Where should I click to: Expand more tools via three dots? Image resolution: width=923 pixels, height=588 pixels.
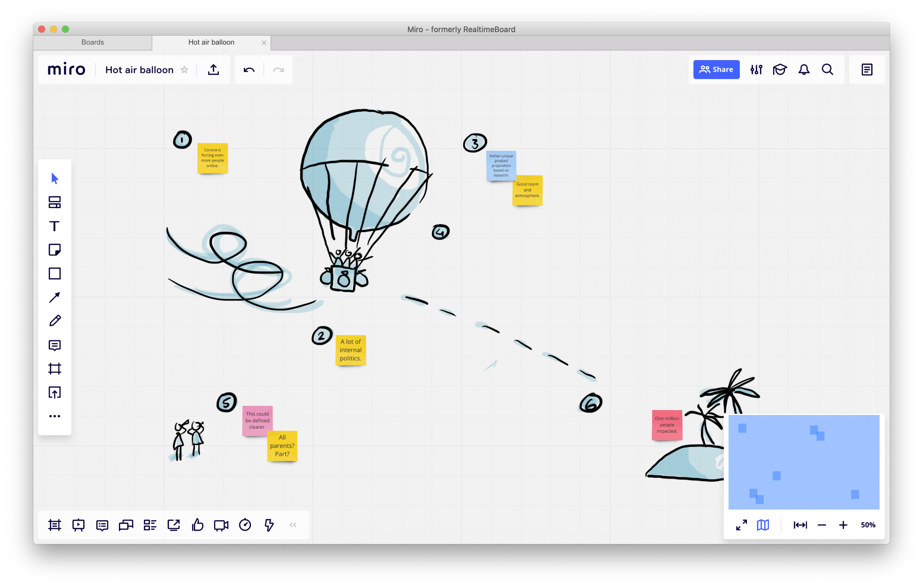54,416
